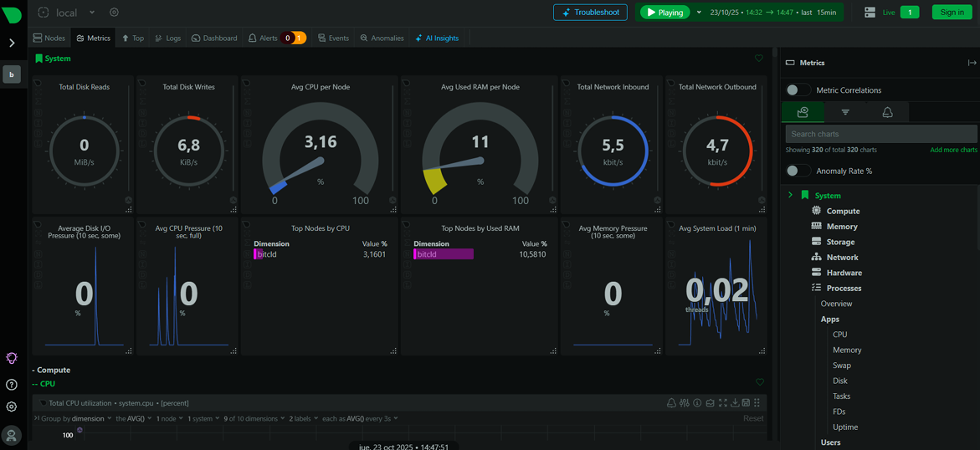Image resolution: width=980 pixels, height=450 pixels.
Task: Click the Playing playback button
Action: coord(665,13)
